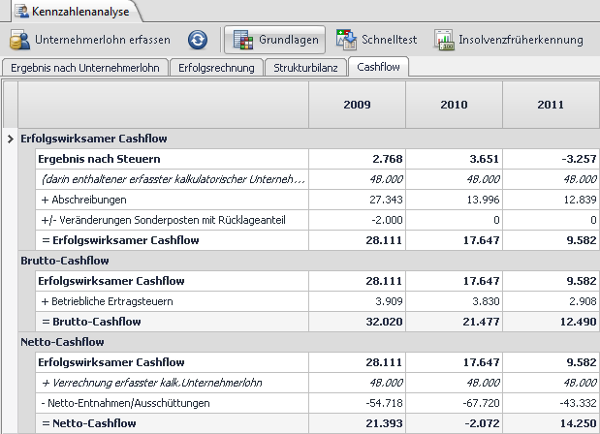Click the = Brutto-Cashflow total label
The height and width of the screenshot is (434, 600).
tap(91, 321)
